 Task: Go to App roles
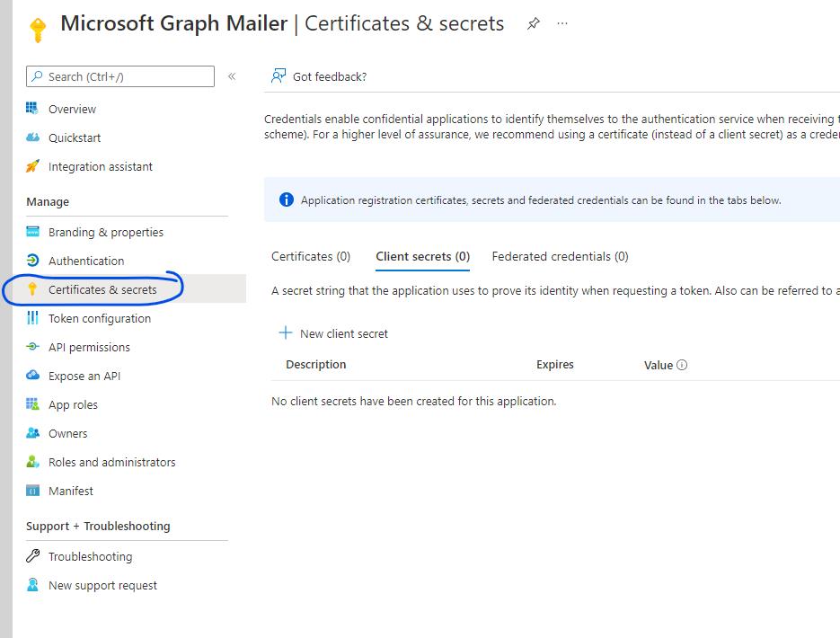click(73, 405)
